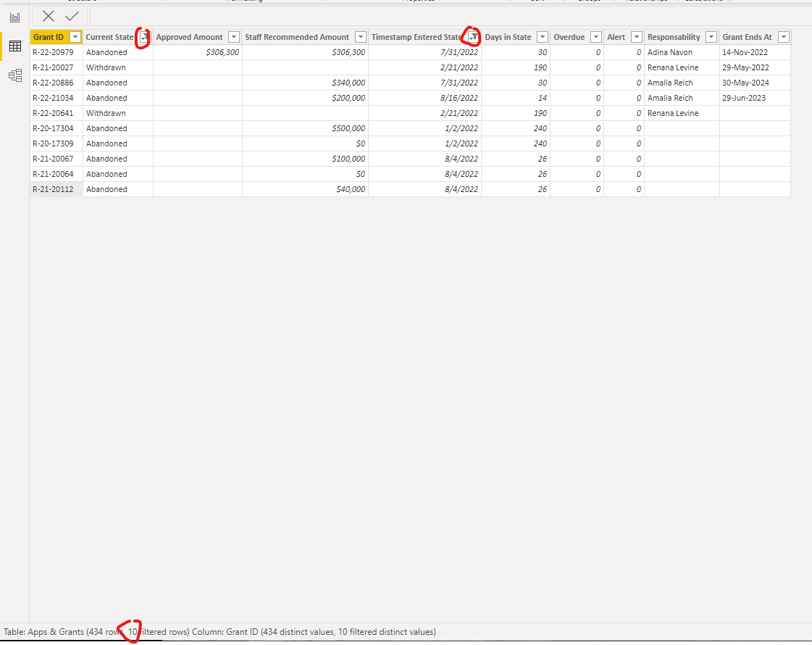Click Renana Levine in row R-22-20641
The height and width of the screenshot is (645, 812).
682,113
